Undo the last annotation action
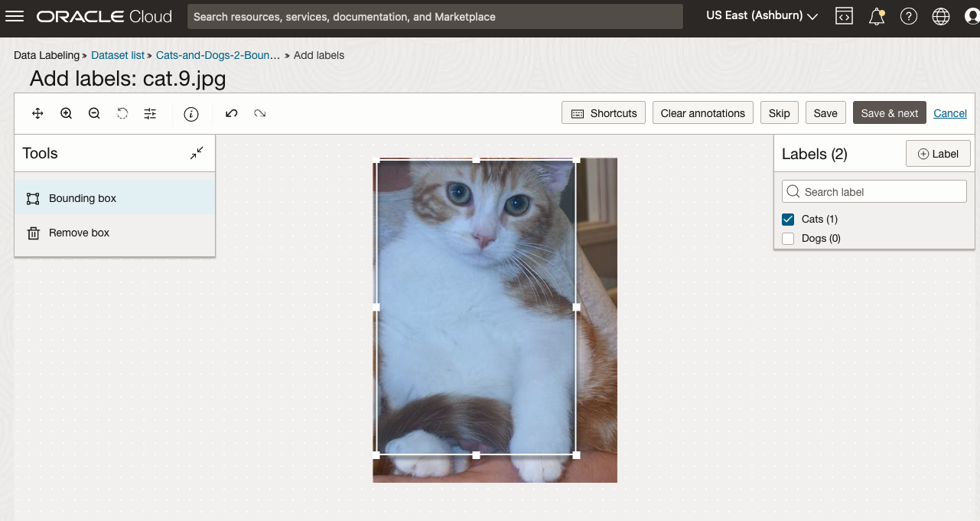 point(232,113)
